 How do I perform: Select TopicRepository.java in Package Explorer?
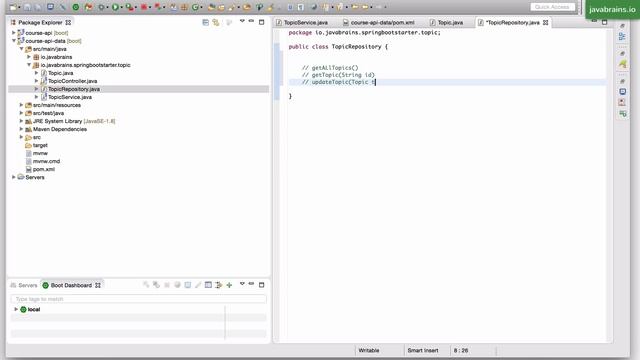[74, 89]
